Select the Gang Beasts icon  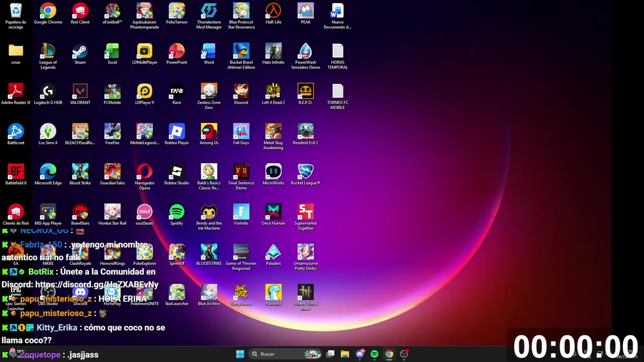point(241,296)
